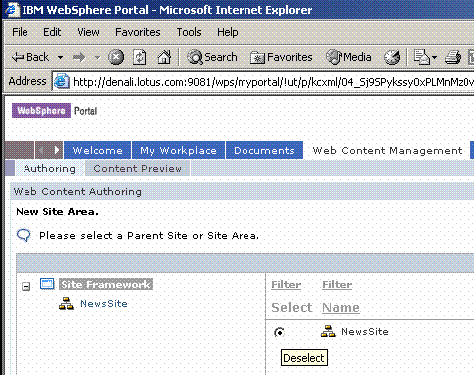Open the Mail dropdown arrow
Viewport: 474px width, 375px height.
pos(434,57)
